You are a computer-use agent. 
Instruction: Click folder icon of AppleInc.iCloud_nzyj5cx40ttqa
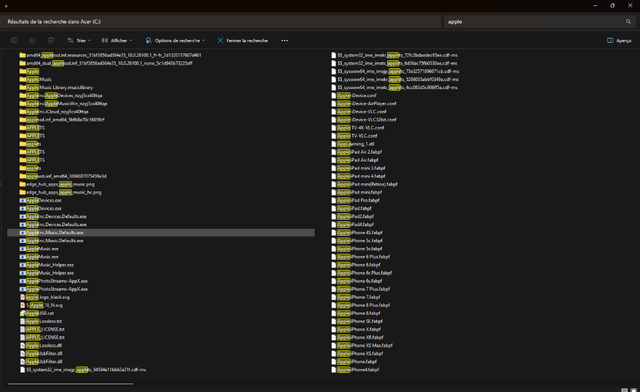pos(22,111)
